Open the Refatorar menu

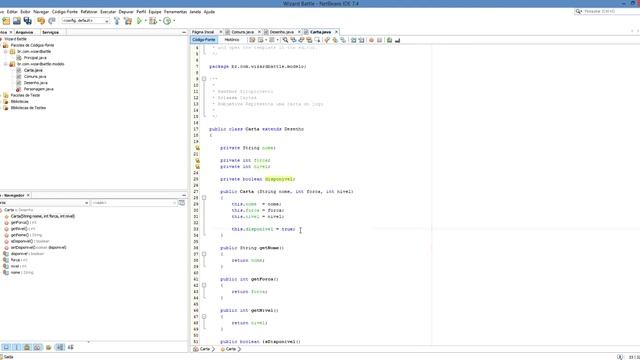click(89, 12)
